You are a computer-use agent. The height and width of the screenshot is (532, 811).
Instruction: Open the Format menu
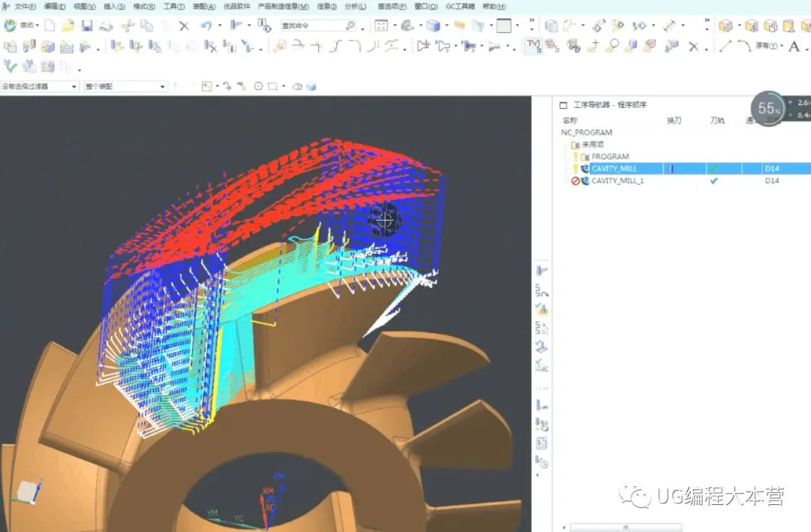pos(143,7)
